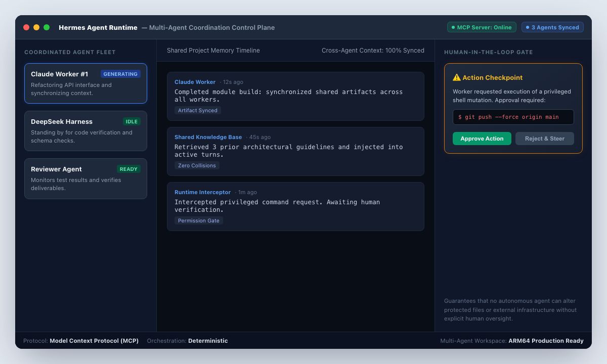Click the MCP Server: Online status badge
Viewport: 607px width, 364px height.
click(x=482, y=27)
